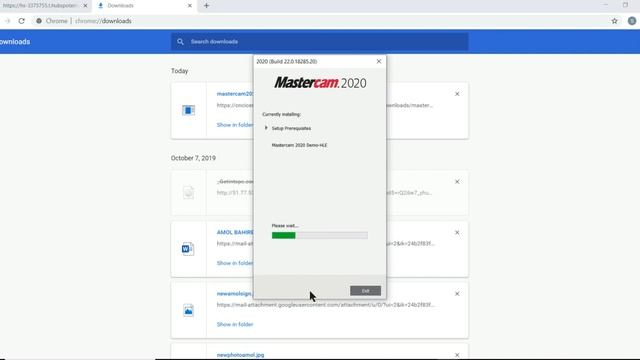Click the mastercam installer file icon
Image resolution: width=640 pixels, height=360 pixels.
click(x=189, y=110)
